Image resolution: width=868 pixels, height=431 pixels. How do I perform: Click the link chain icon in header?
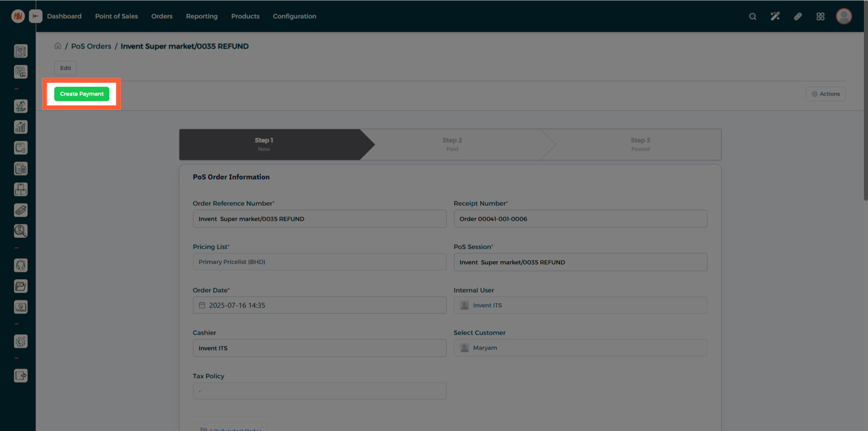click(x=797, y=16)
